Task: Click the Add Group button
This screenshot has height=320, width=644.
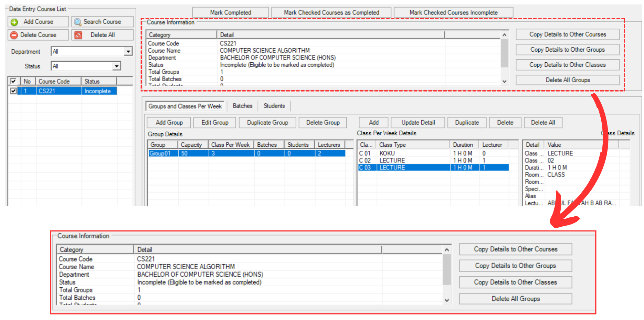Action: point(169,123)
